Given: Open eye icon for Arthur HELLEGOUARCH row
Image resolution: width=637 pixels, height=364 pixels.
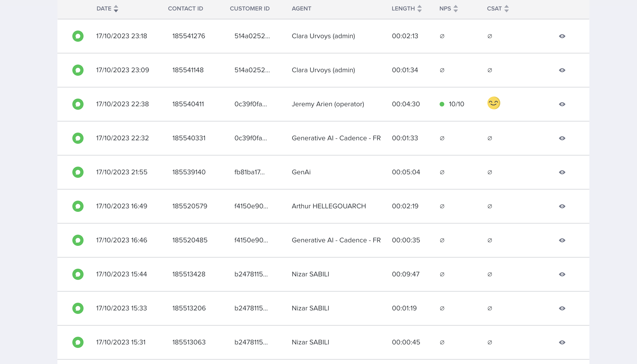Looking at the screenshot, I should [x=562, y=206].
